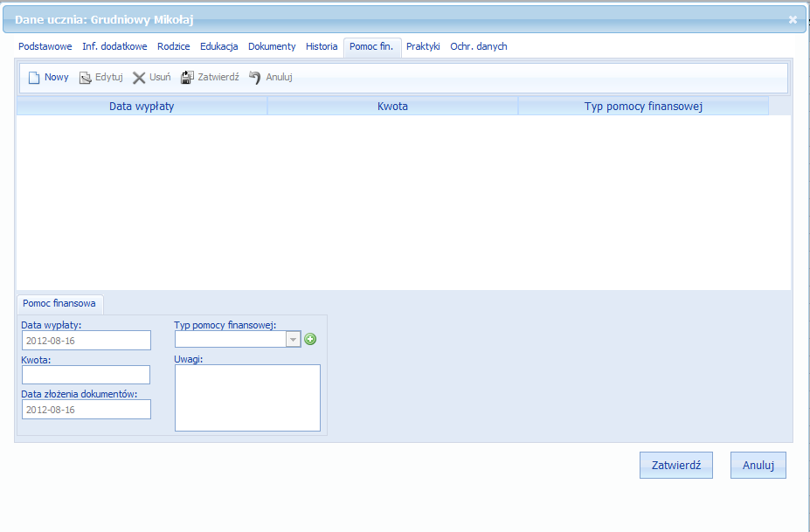Switch to the Praktyki tab

[423, 46]
